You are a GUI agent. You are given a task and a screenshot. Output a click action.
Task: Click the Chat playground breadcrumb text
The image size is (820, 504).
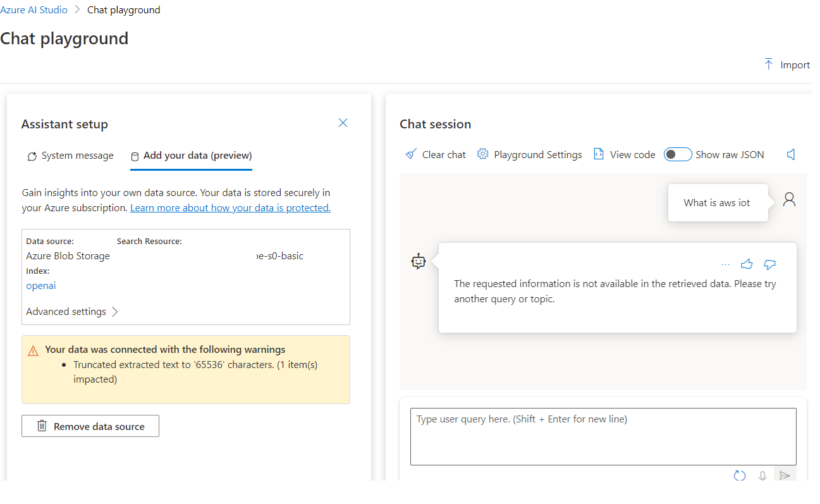point(124,10)
